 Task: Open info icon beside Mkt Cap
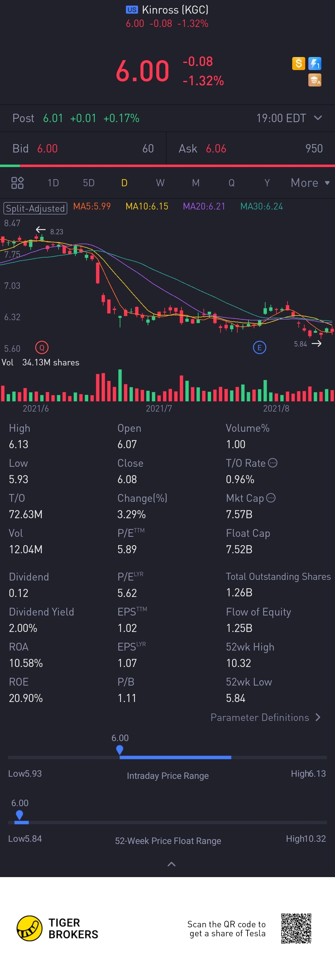point(271,498)
